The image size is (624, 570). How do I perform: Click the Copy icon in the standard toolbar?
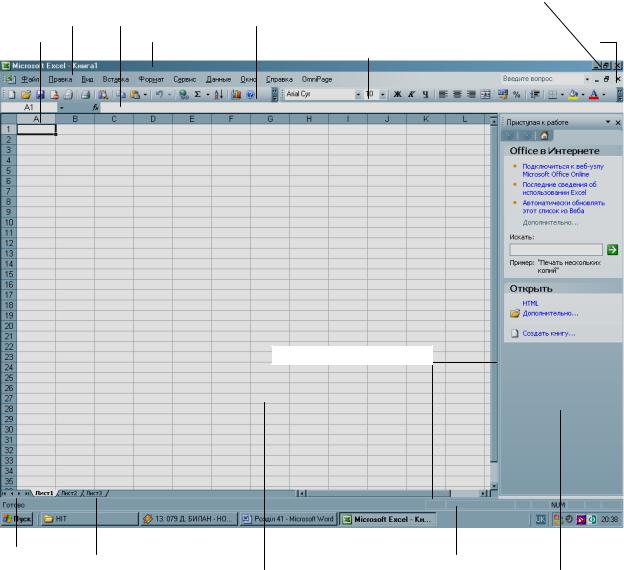121,95
